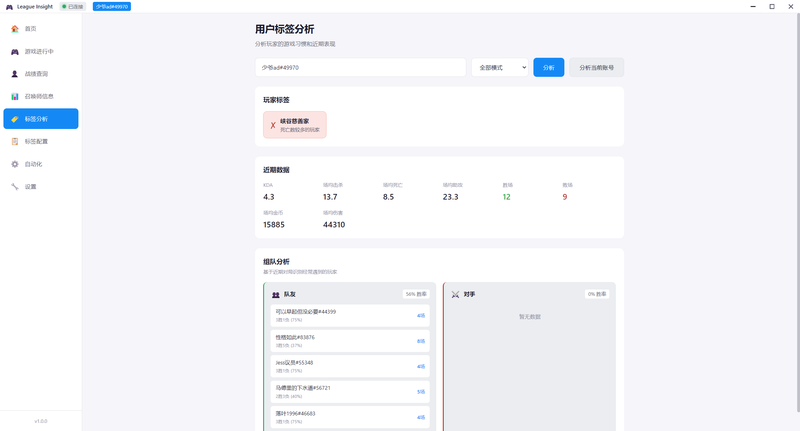This screenshot has width=800, height=431.
Task: Click the gear icon for 自动化
Action: [15, 164]
